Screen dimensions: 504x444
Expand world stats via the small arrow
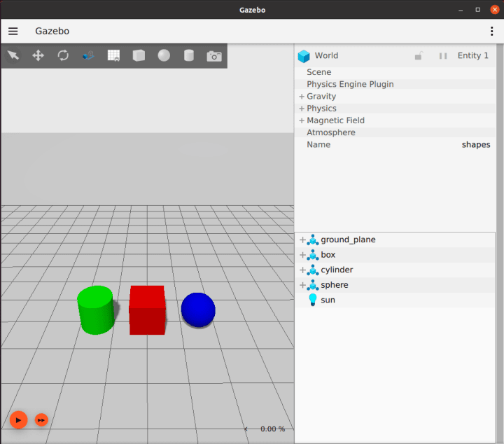(x=246, y=429)
